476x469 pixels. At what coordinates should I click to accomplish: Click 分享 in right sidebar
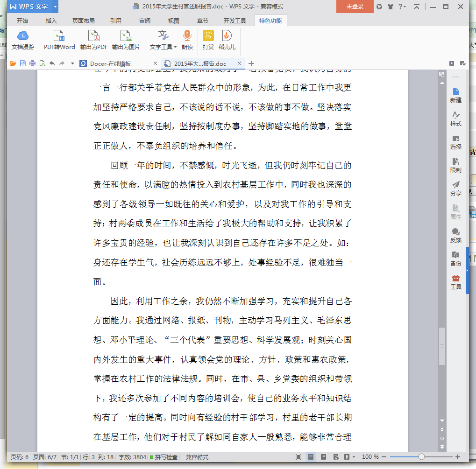tap(455, 189)
